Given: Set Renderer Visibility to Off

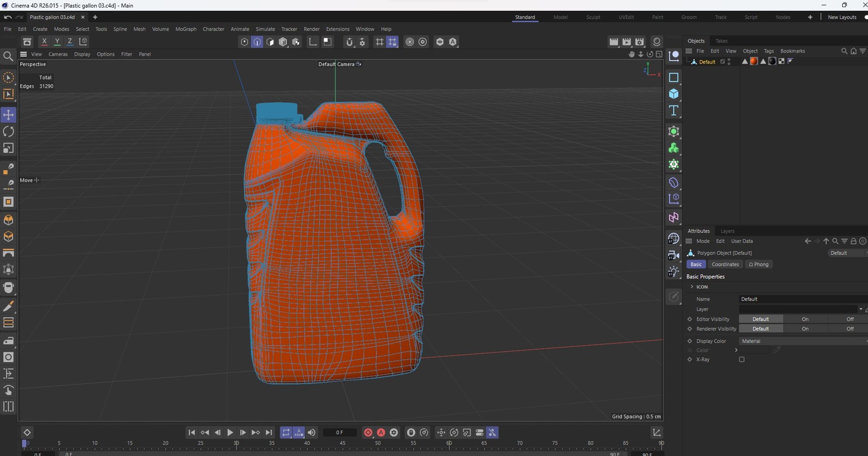Looking at the screenshot, I should point(850,329).
